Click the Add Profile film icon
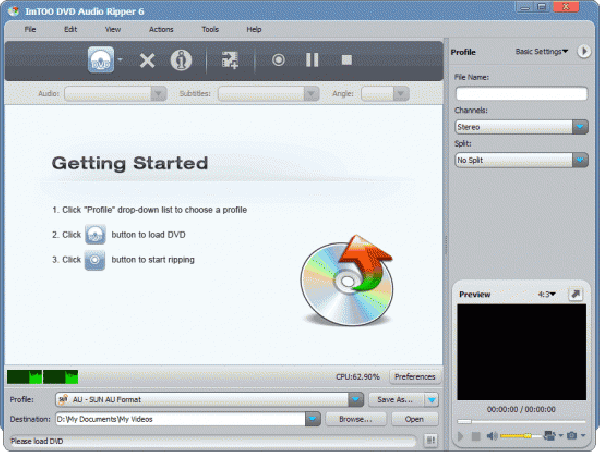Viewport: 600px width, 452px height. [x=229, y=61]
